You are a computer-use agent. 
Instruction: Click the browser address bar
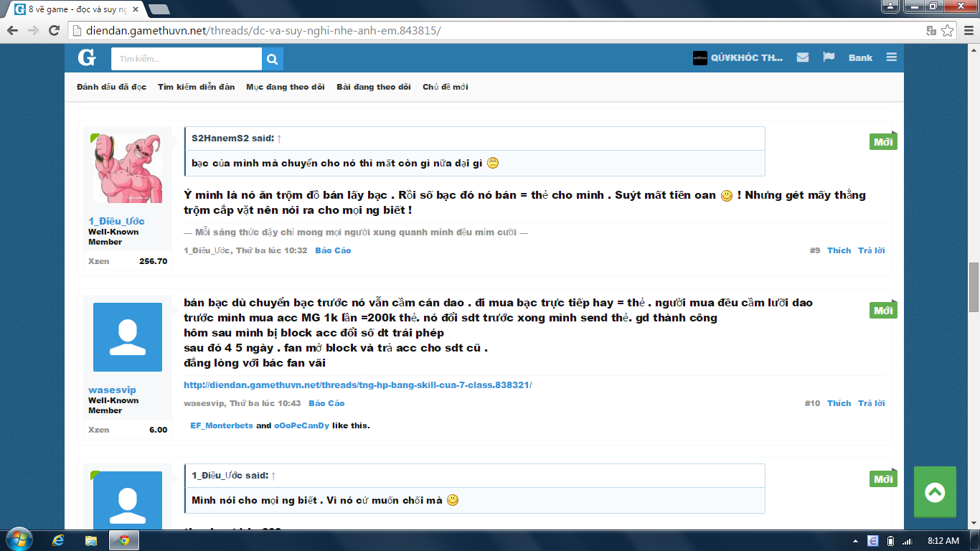click(495, 30)
